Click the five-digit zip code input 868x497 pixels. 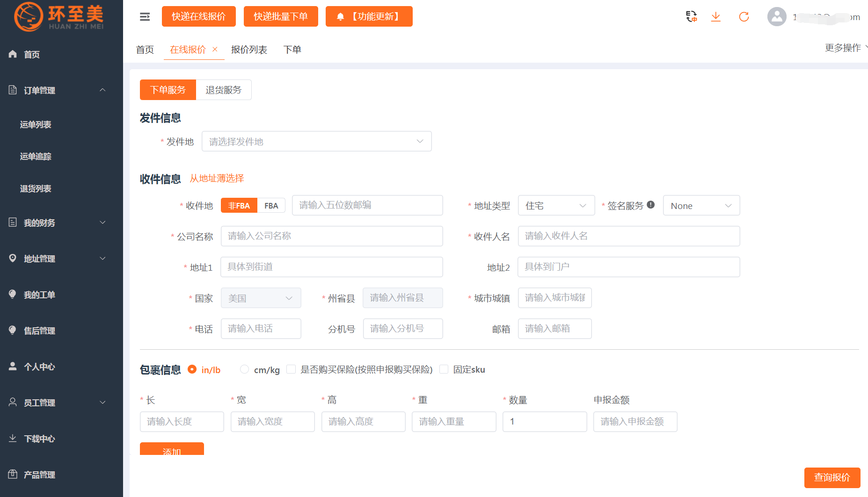tap(367, 205)
